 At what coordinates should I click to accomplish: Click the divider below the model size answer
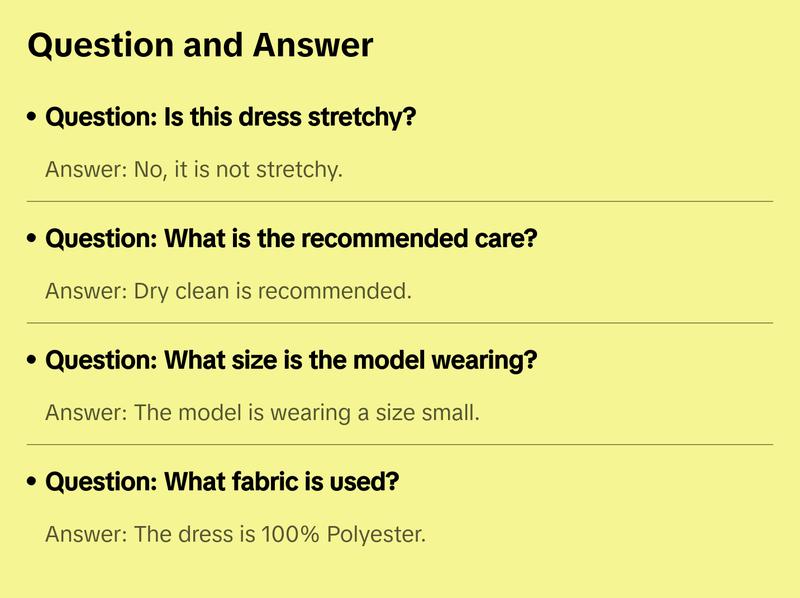pyautogui.click(x=400, y=444)
